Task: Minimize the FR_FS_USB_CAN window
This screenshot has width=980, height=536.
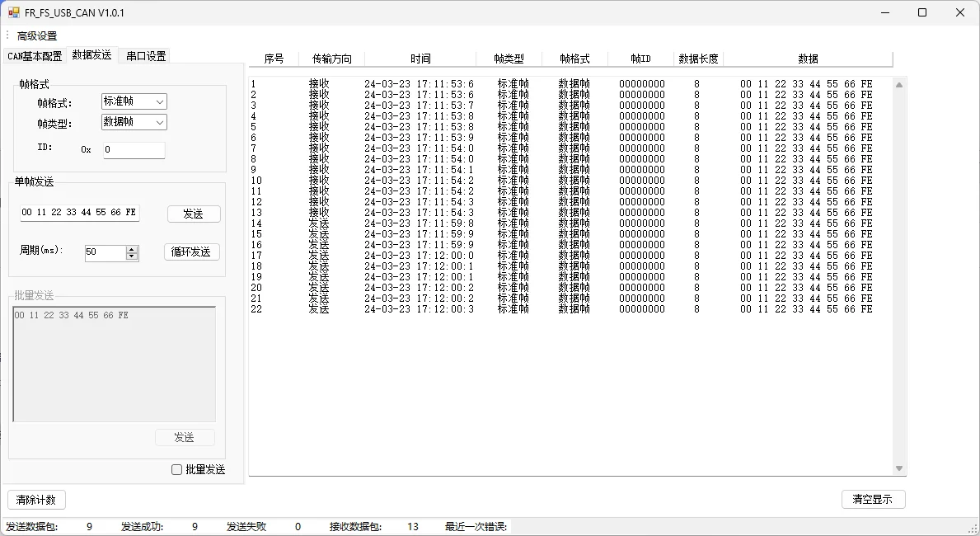Action: coord(885,12)
